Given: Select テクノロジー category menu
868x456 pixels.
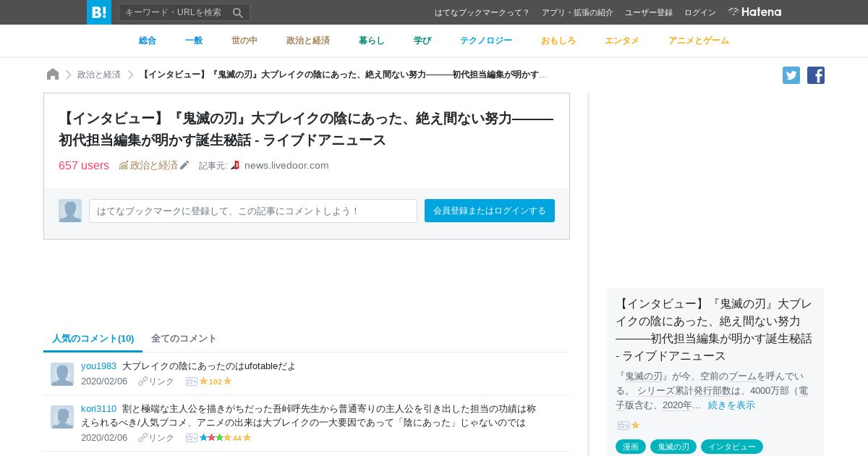Looking at the screenshot, I should pyautogui.click(x=486, y=41).
